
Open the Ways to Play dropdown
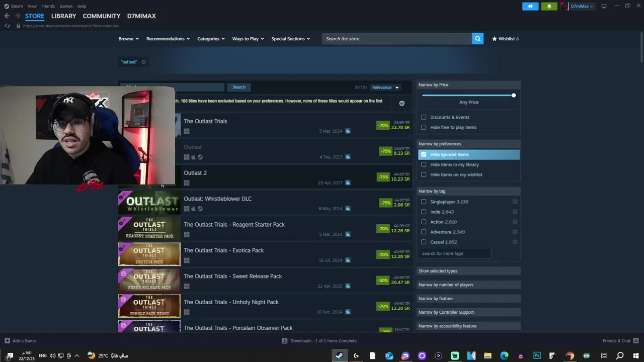[248, 39]
